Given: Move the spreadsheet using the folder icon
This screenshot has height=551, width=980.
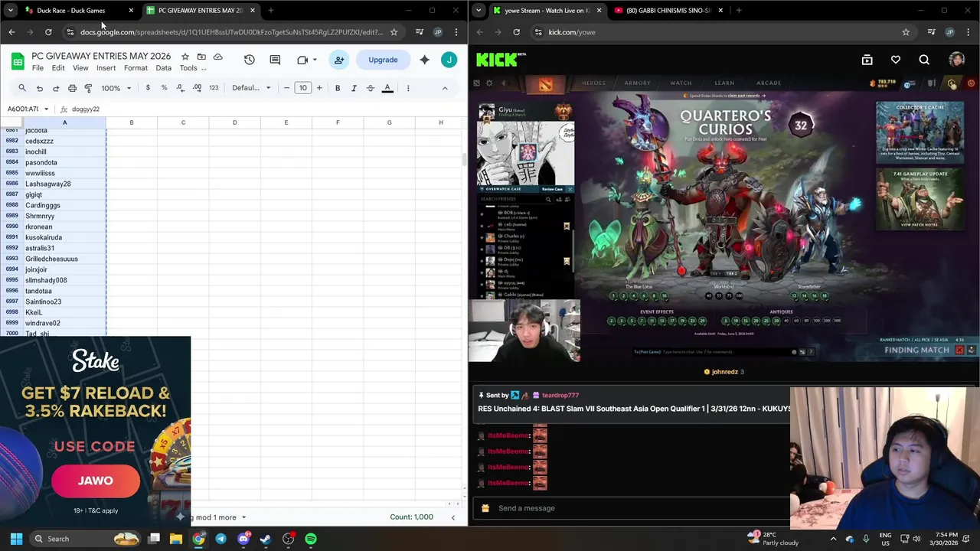Looking at the screenshot, I should pos(201,57).
